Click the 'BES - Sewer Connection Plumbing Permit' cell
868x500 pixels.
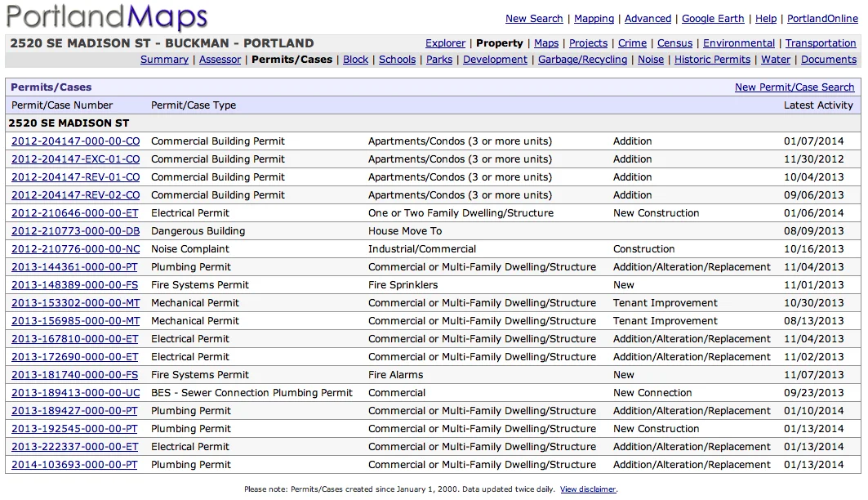[x=251, y=393]
